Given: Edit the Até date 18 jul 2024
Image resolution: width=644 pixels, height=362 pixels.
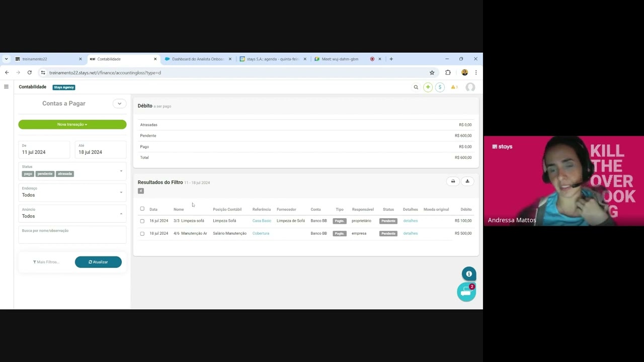Looking at the screenshot, I should [x=101, y=149].
